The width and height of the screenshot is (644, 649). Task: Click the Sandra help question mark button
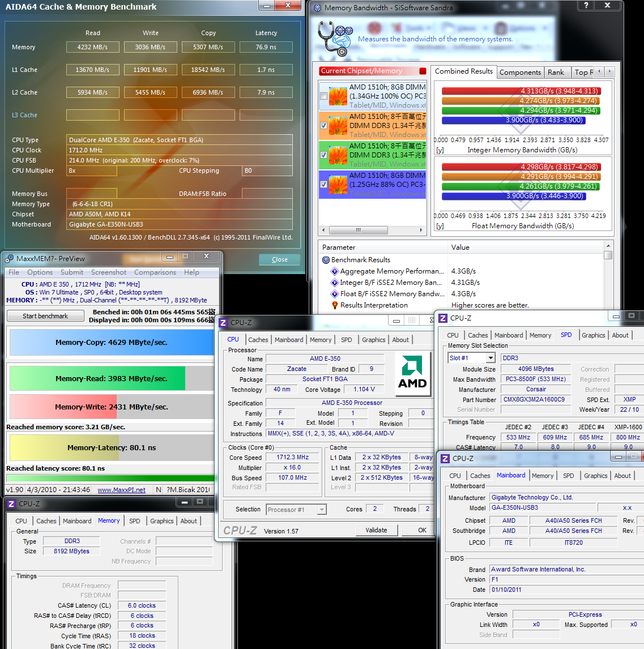tap(586, 6)
